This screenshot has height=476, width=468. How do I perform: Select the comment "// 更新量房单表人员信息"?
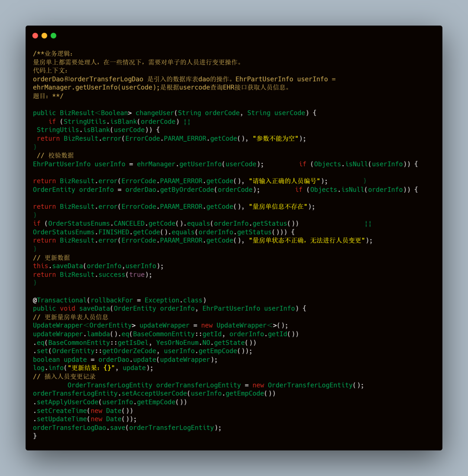71,317
